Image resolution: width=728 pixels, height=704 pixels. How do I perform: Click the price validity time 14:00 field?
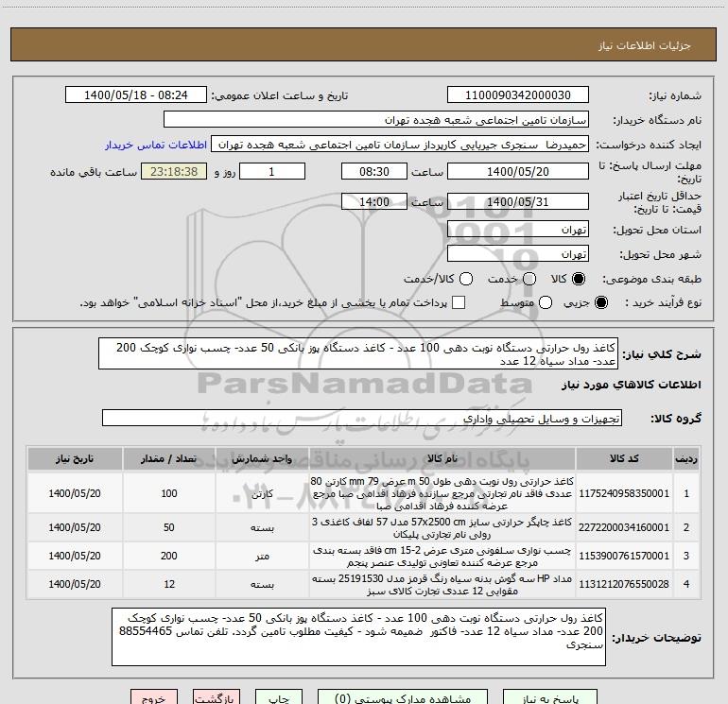pos(374,202)
